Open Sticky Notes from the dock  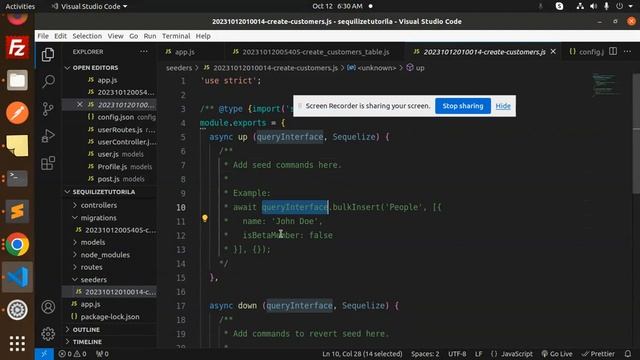[17, 146]
